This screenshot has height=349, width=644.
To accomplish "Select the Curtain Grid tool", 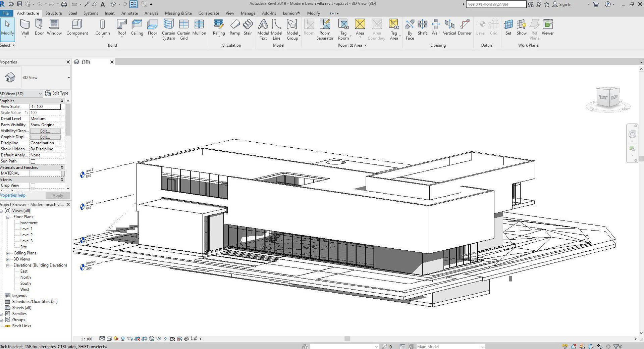I will click(184, 30).
